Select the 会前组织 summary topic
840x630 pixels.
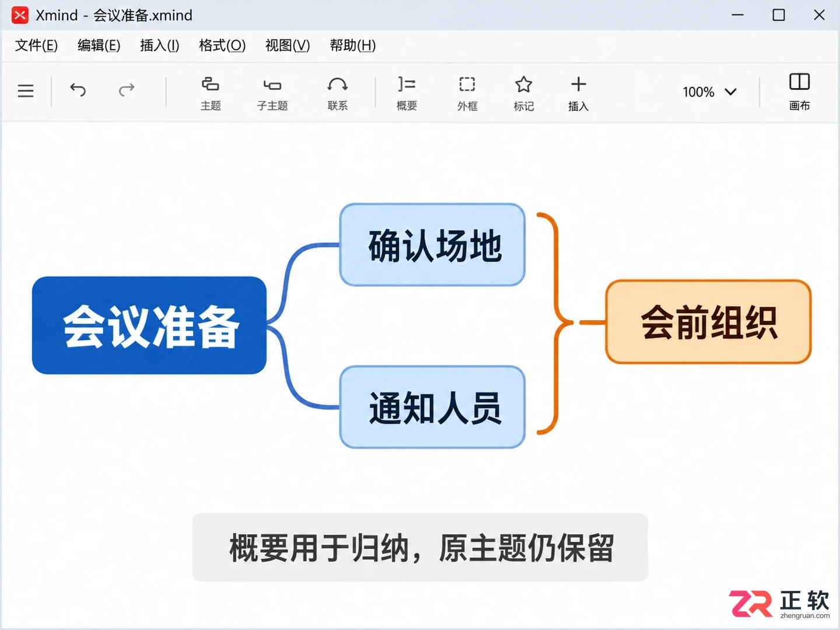coord(709,322)
